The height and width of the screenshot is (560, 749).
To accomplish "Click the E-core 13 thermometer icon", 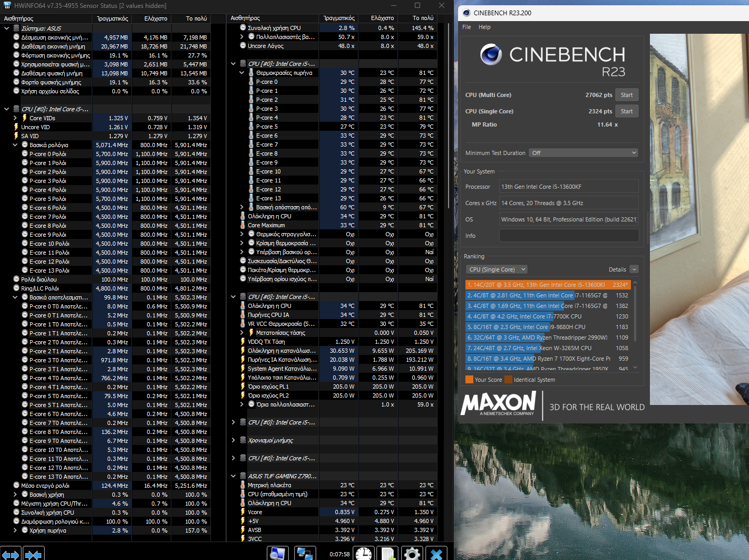I will coord(251,198).
